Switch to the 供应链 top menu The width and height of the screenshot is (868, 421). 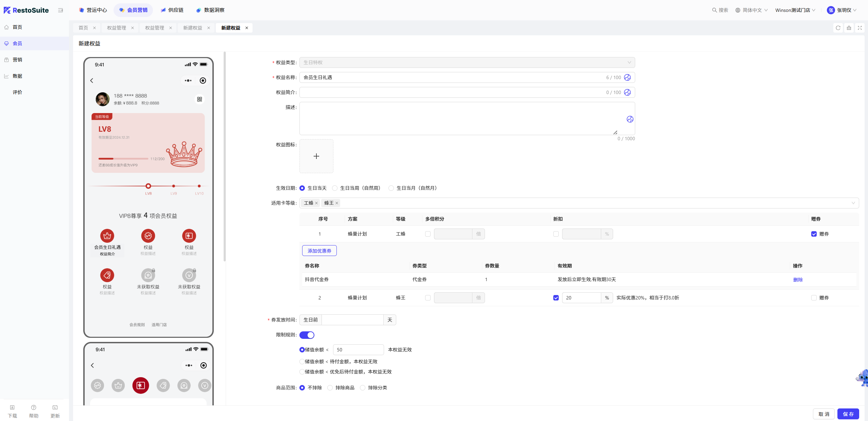click(172, 10)
